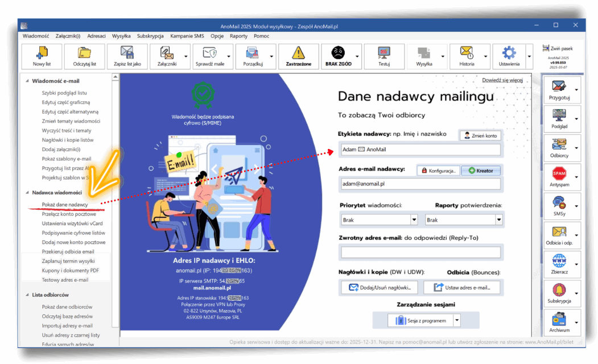Click the Testuj toolbar icon
Image resolution: width=598 pixels, height=364 pixels.
tap(384, 56)
